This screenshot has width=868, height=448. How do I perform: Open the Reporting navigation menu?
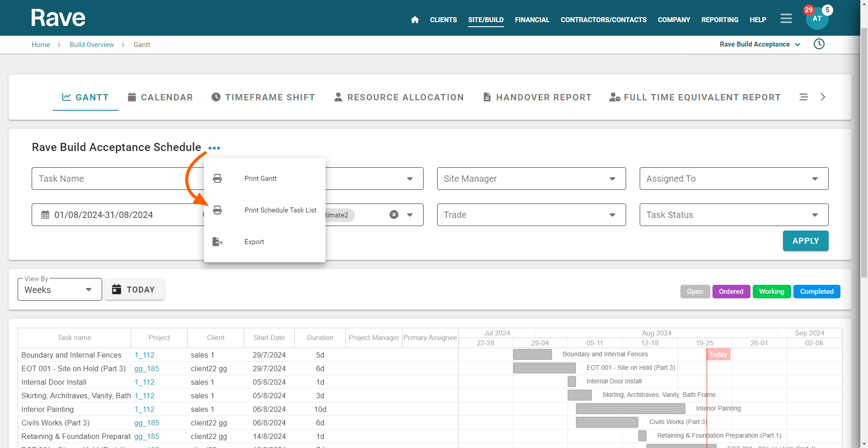point(720,20)
